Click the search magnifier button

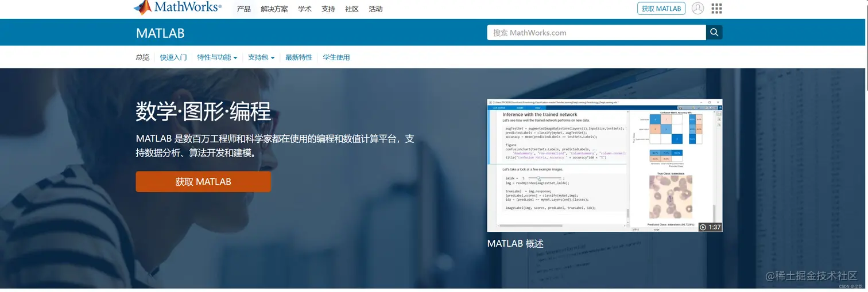714,33
